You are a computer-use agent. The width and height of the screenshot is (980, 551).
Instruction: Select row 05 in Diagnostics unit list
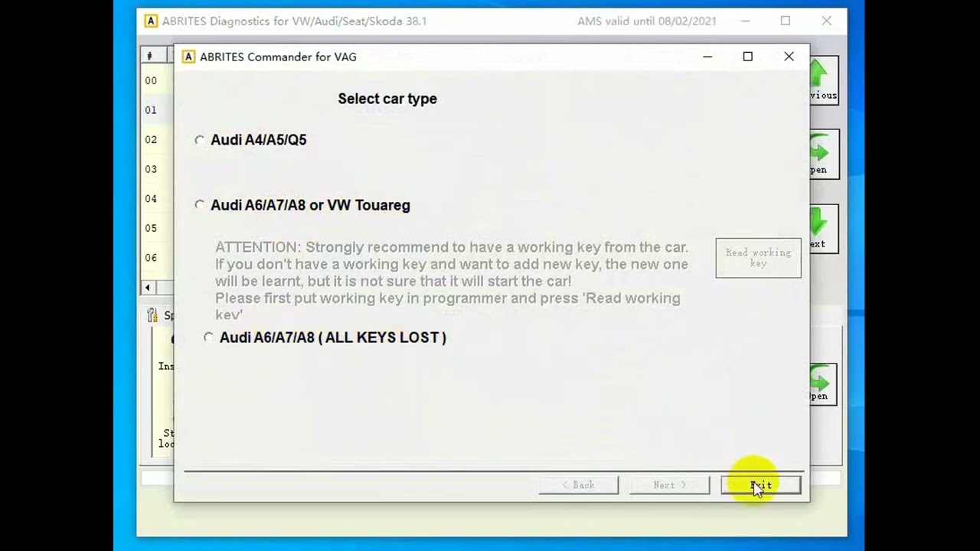click(157, 228)
